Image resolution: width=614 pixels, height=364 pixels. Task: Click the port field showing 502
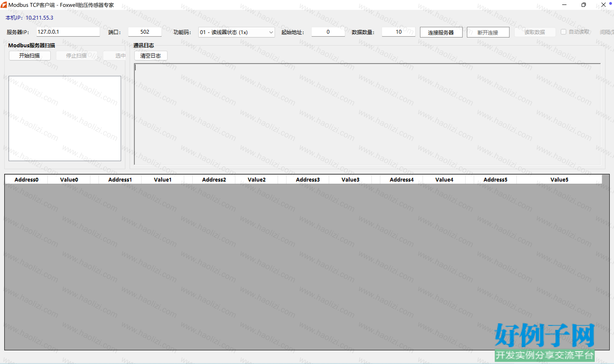point(145,32)
